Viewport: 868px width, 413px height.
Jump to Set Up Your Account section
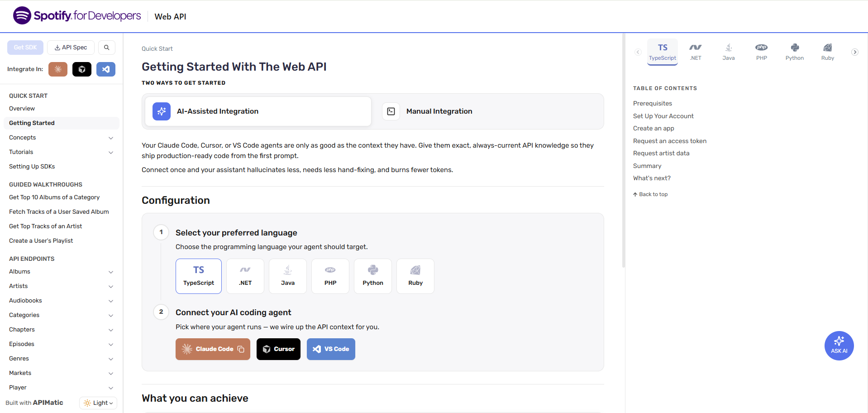coord(663,116)
